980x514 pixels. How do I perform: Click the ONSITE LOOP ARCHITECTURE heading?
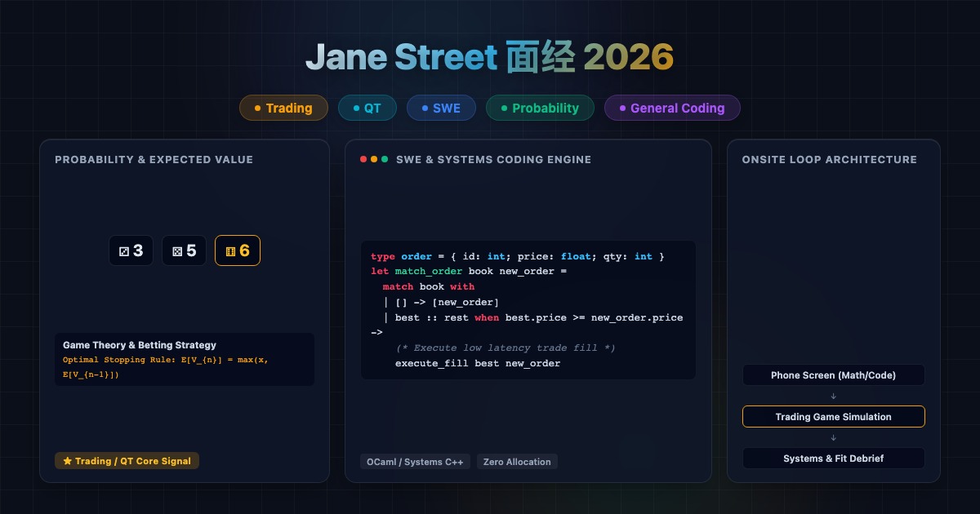click(830, 159)
